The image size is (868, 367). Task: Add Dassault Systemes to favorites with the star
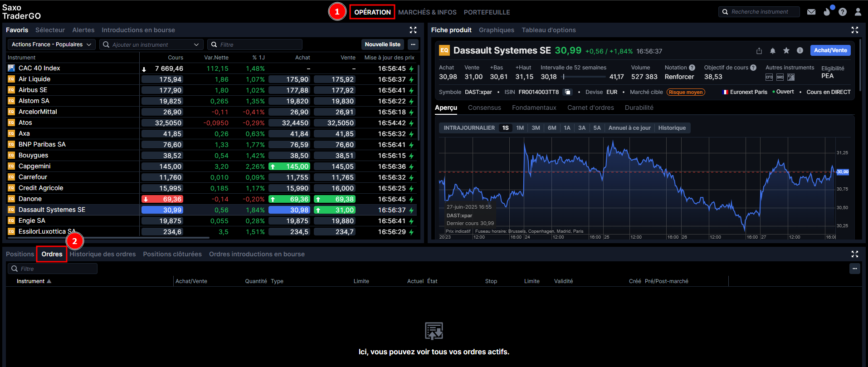[x=786, y=51]
